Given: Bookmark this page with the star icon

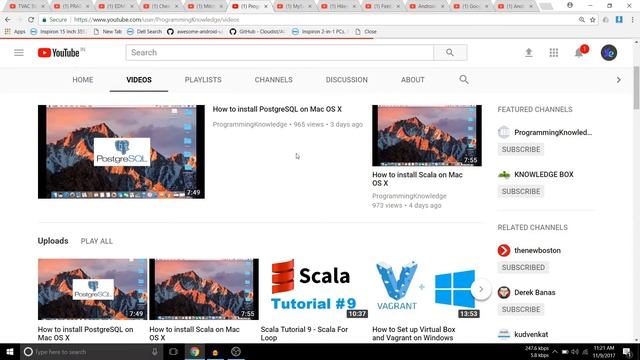Looking at the screenshot, I should (593, 20).
